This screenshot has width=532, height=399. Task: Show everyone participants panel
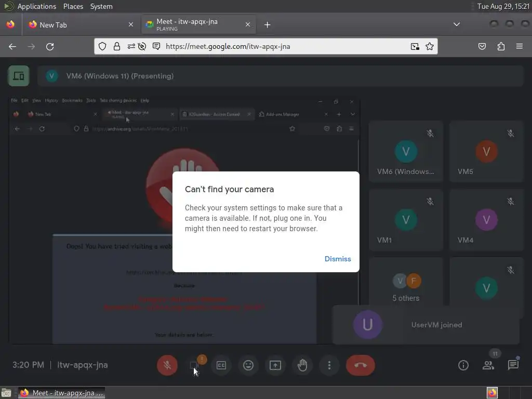[x=488, y=365]
